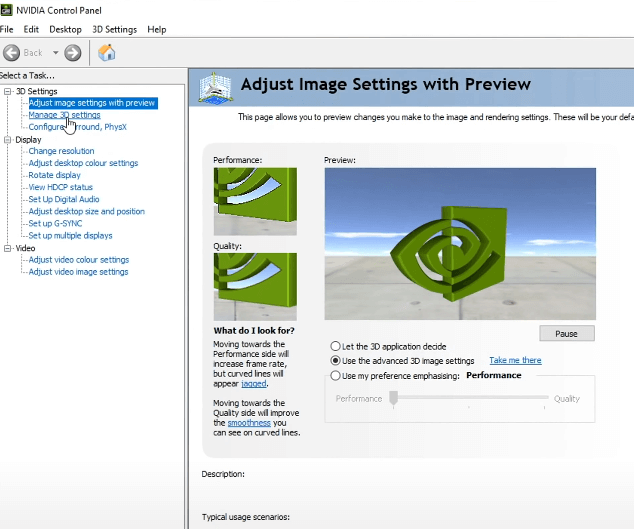Pause the 3D preview animation
The width and height of the screenshot is (634, 529).
tap(567, 334)
